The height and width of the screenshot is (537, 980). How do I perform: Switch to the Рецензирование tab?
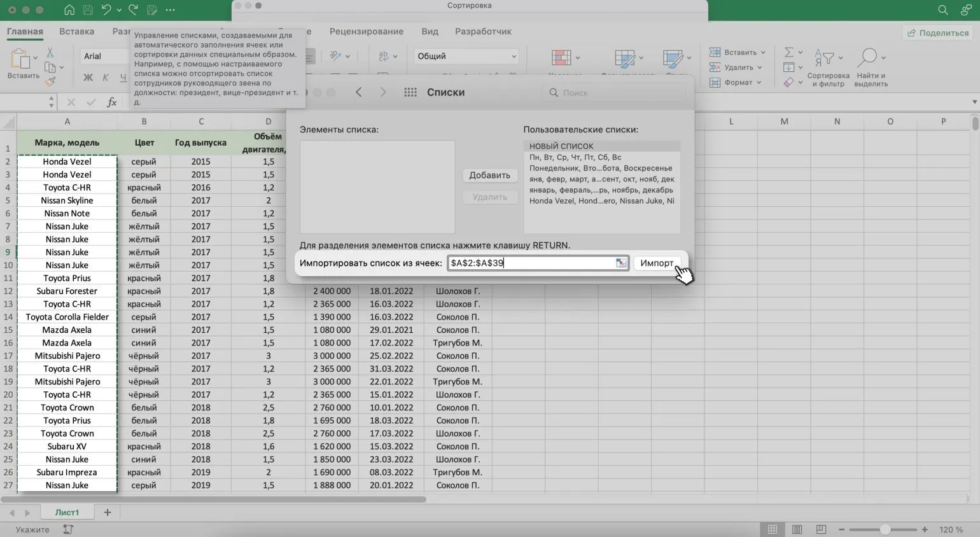coord(366,31)
